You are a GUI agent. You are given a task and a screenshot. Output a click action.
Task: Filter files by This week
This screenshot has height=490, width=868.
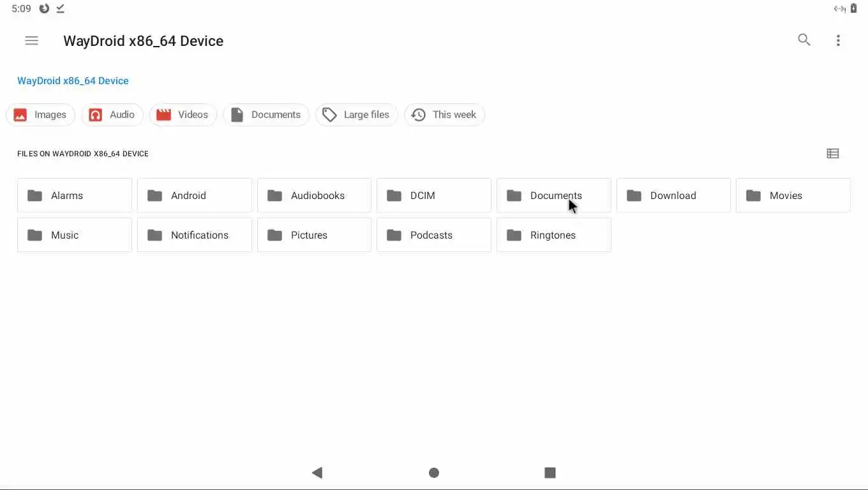pos(444,115)
